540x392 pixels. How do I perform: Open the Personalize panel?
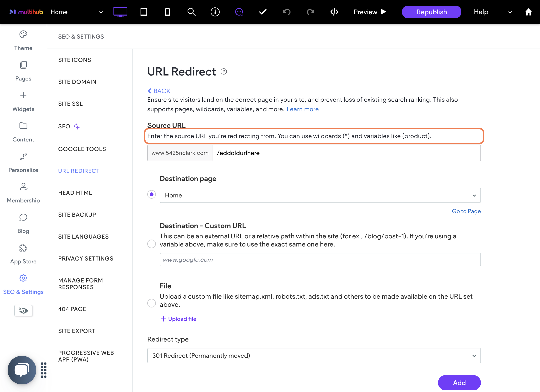(23, 163)
